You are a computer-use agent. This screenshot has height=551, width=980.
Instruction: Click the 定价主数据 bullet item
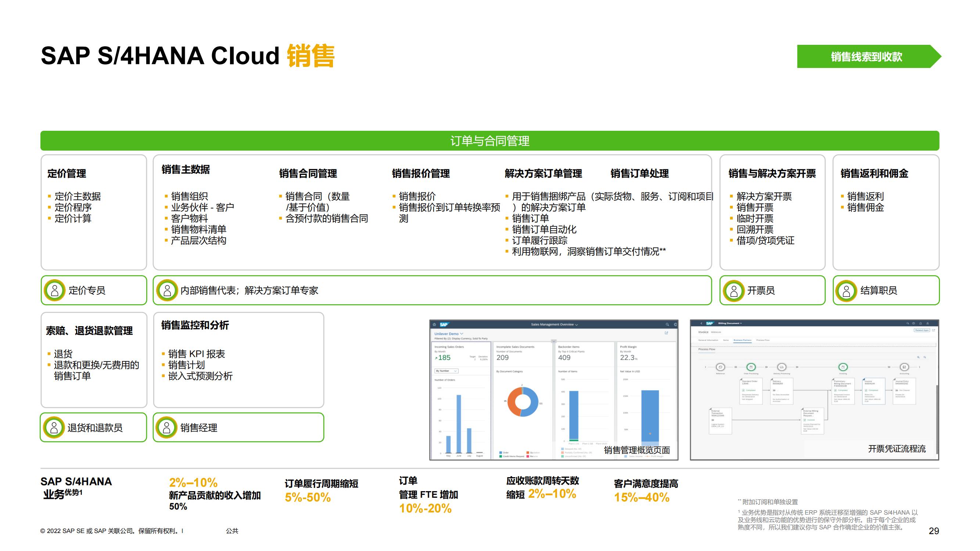point(78,196)
